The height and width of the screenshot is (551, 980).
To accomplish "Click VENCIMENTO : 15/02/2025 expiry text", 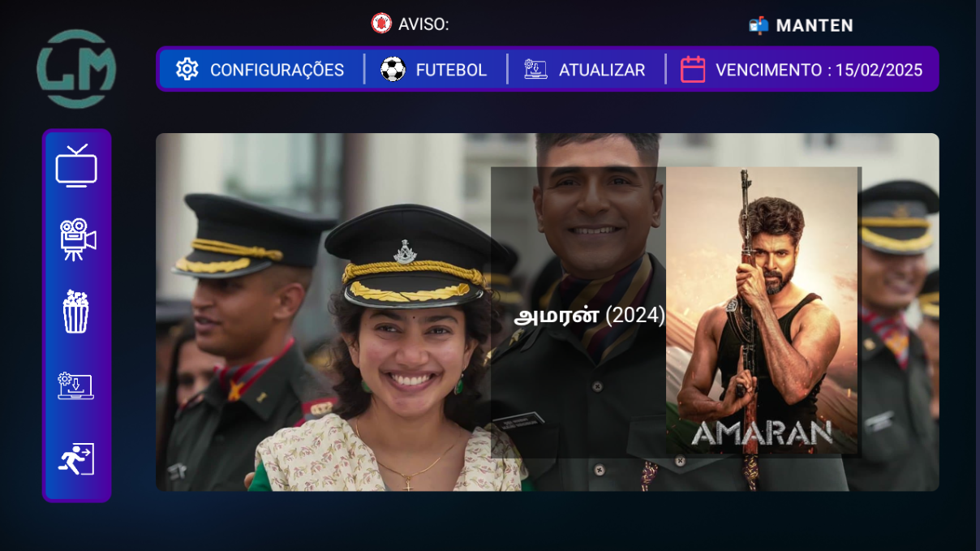I will (x=819, y=70).
